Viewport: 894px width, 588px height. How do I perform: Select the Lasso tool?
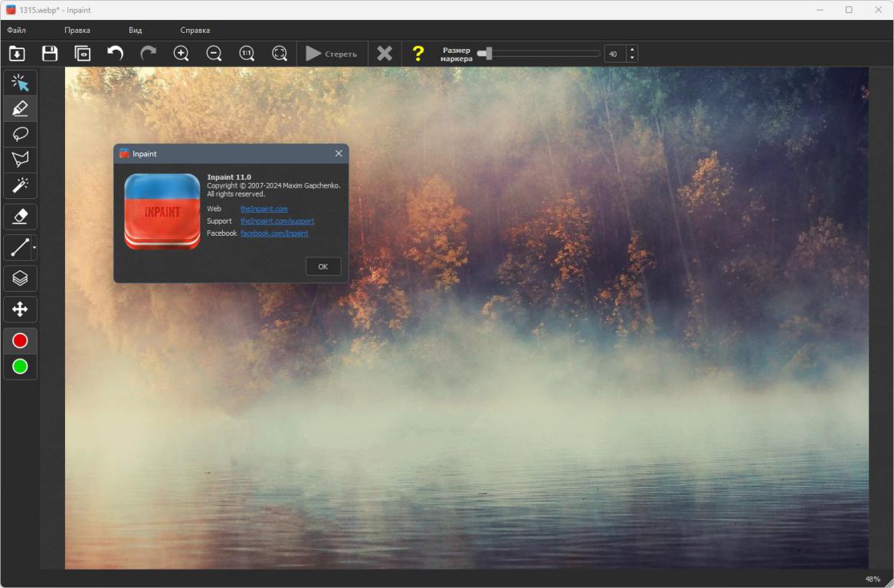[x=21, y=133]
